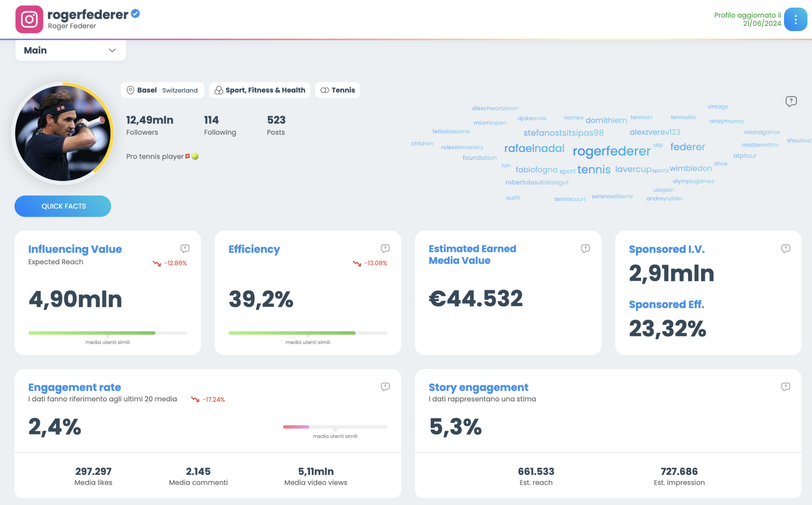The height and width of the screenshot is (505, 812).
Task: Click 'wimbledon' in the word cloud
Action: click(x=691, y=168)
